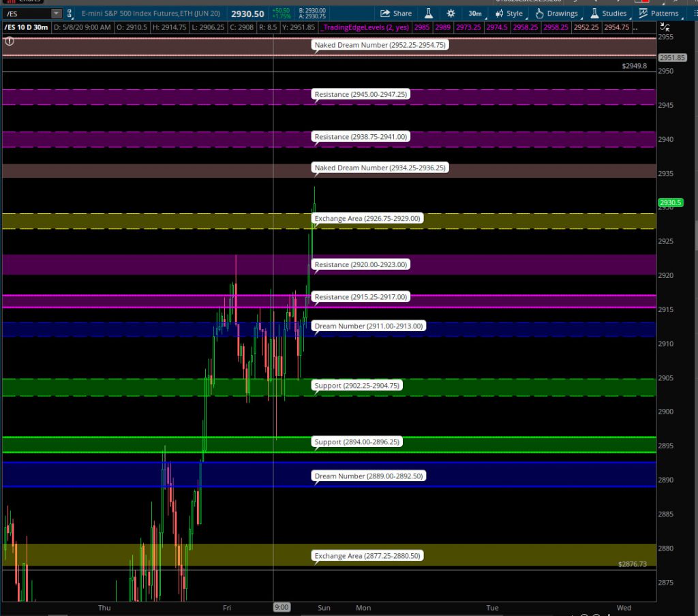Viewport: 698px width, 616px height.
Task: Open the Share menu
Action: (x=396, y=14)
